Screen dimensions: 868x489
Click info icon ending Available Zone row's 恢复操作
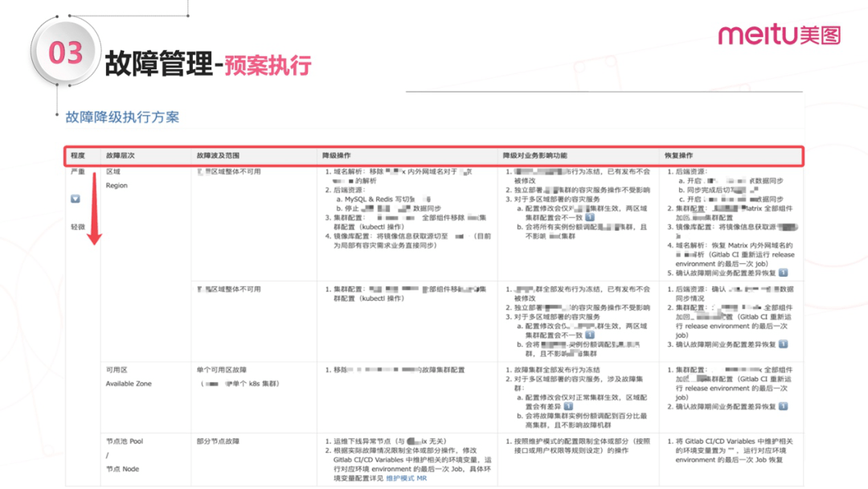[x=783, y=406]
